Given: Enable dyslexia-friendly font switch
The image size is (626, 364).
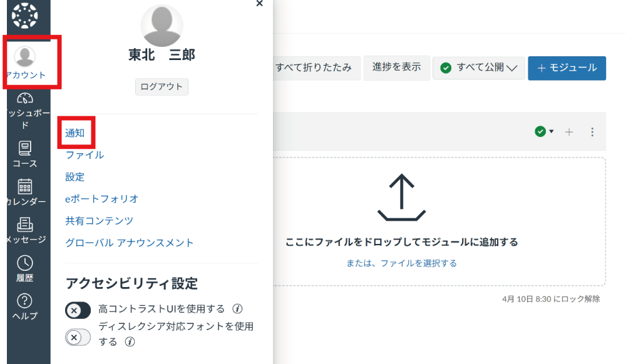Looking at the screenshot, I should tap(78, 337).
